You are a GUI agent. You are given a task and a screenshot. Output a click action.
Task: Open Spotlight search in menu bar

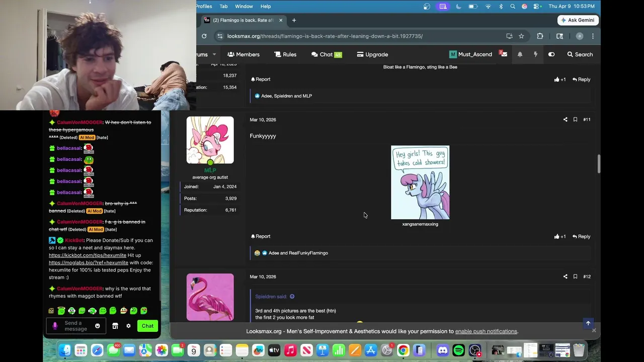pyautogui.click(x=513, y=6)
